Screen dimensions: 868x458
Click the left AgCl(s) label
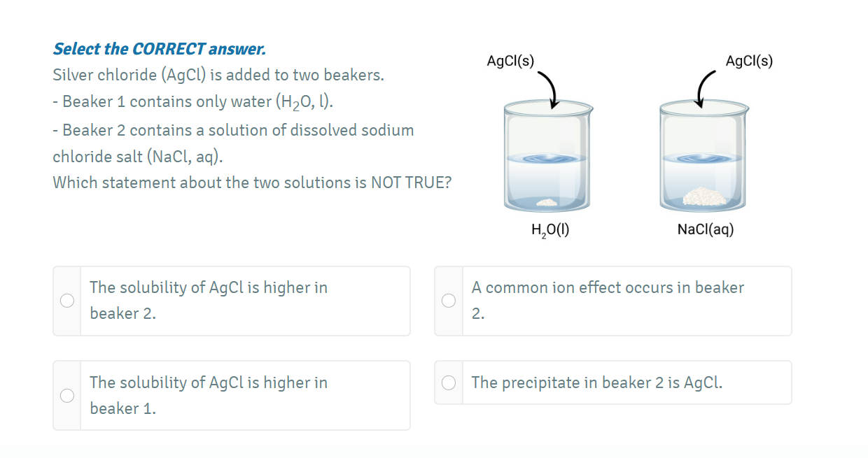pyautogui.click(x=510, y=61)
